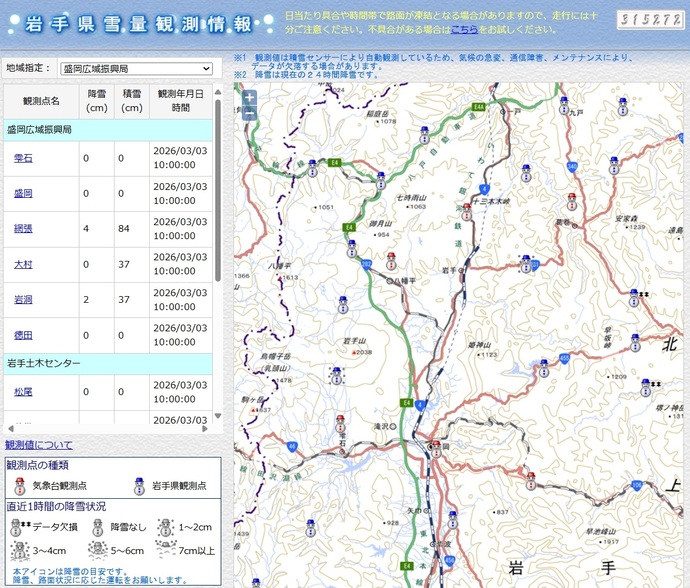This screenshot has width=690, height=588.
Task: Open the 地域指定 region dropdown
Action: coord(136,69)
